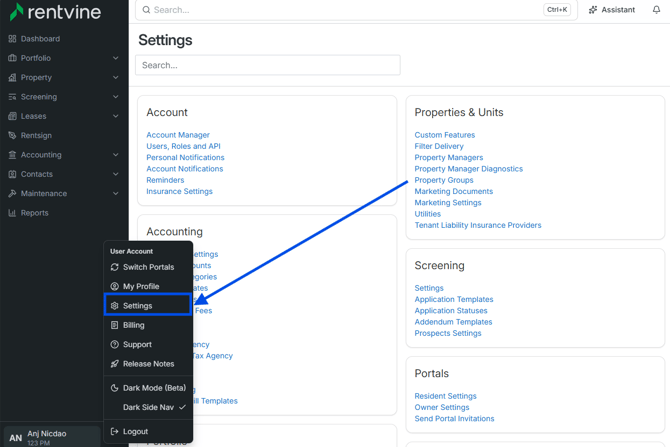
Task: Open Marketing Settings link
Action: click(448, 203)
